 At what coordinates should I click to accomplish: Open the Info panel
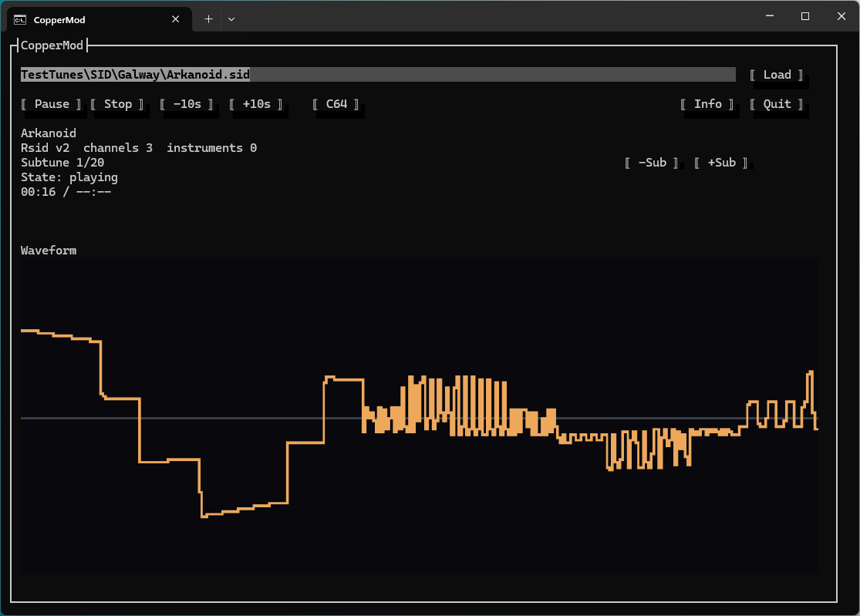pos(707,104)
